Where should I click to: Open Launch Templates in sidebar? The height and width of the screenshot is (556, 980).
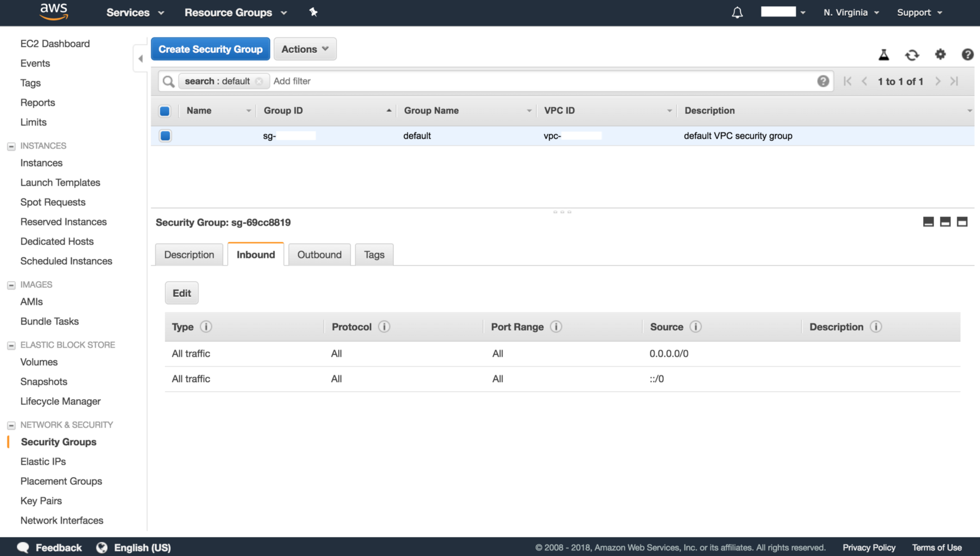(60, 182)
